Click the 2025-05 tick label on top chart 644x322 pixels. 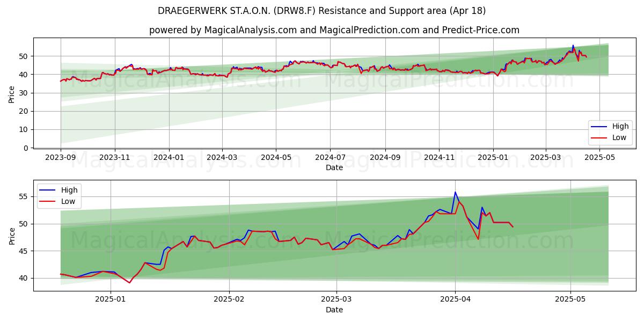[599, 158]
